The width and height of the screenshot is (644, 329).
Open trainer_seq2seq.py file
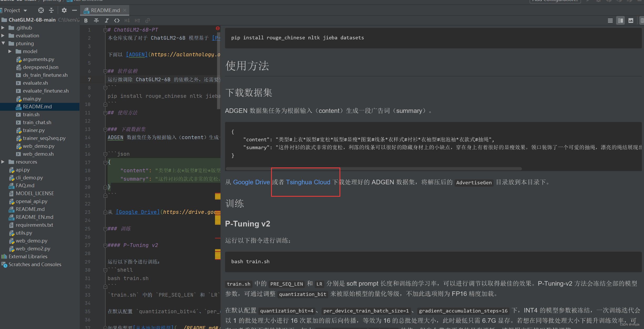click(44, 138)
